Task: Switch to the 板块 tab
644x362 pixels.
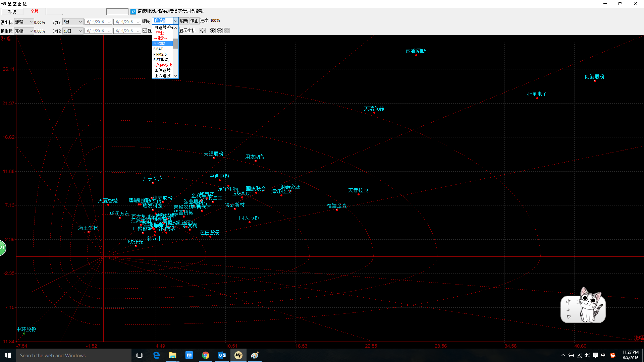Action: pyautogui.click(x=12, y=11)
